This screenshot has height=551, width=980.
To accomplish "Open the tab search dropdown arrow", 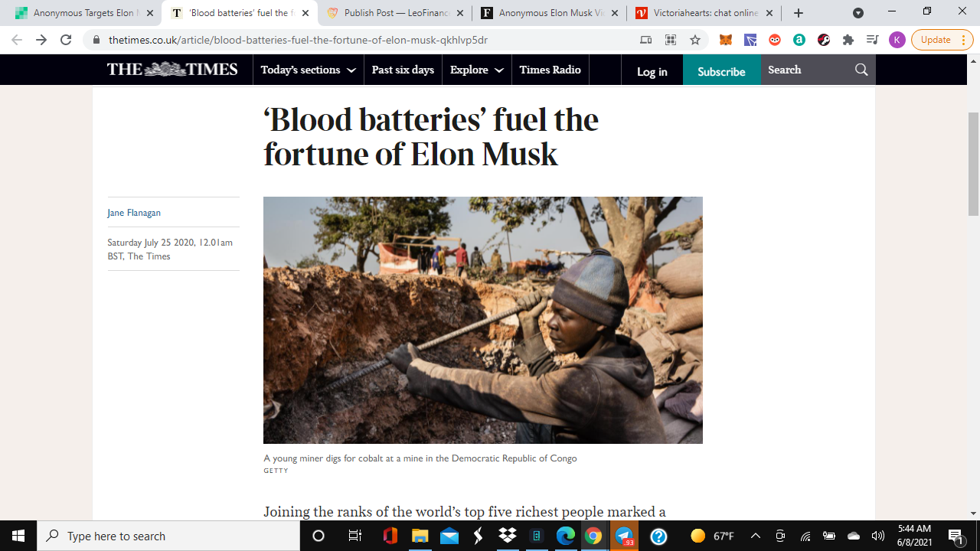I will point(858,13).
